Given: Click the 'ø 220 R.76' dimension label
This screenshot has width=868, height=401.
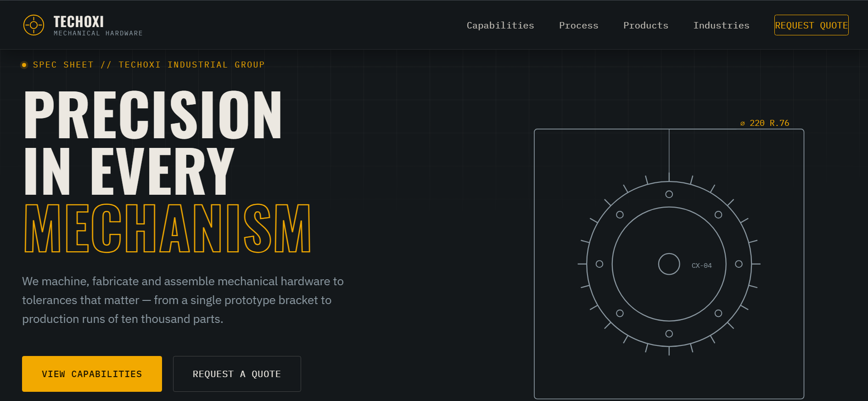Looking at the screenshot, I should [765, 123].
